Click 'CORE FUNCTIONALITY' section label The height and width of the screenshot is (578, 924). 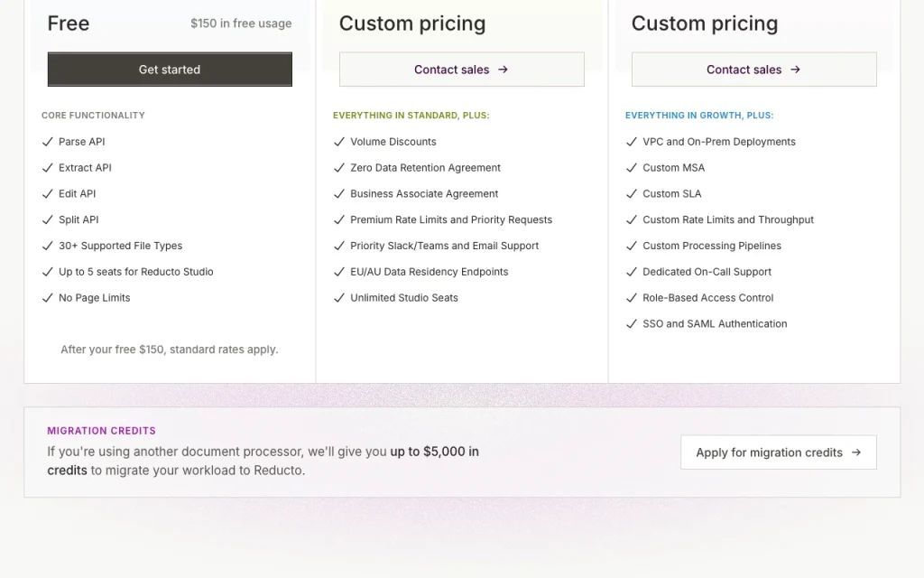tap(93, 115)
